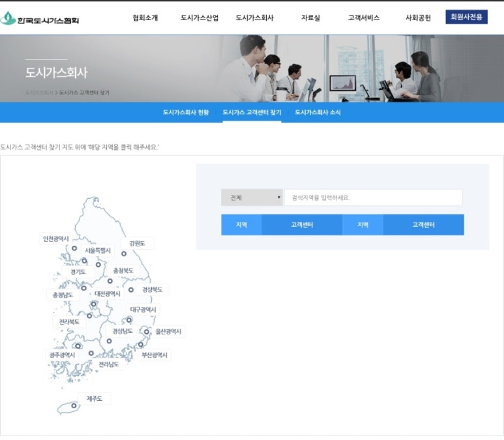Click the 서울특별시 map label
This screenshot has width=504, height=440.
[98, 250]
